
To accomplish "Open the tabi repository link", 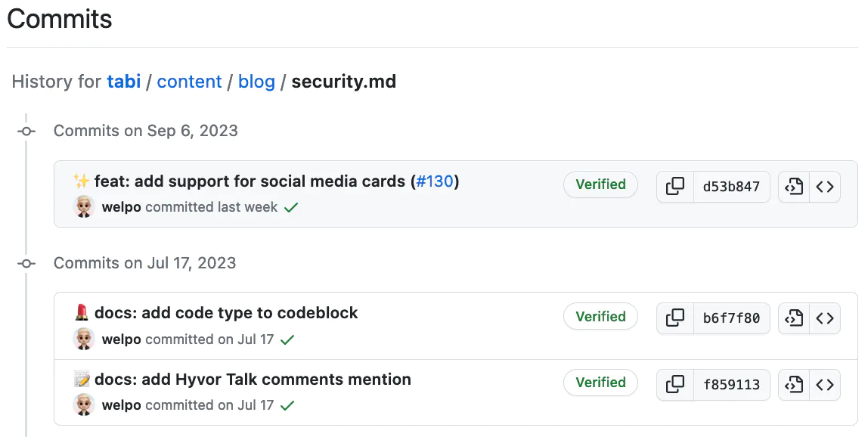I will (x=123, y=81).
